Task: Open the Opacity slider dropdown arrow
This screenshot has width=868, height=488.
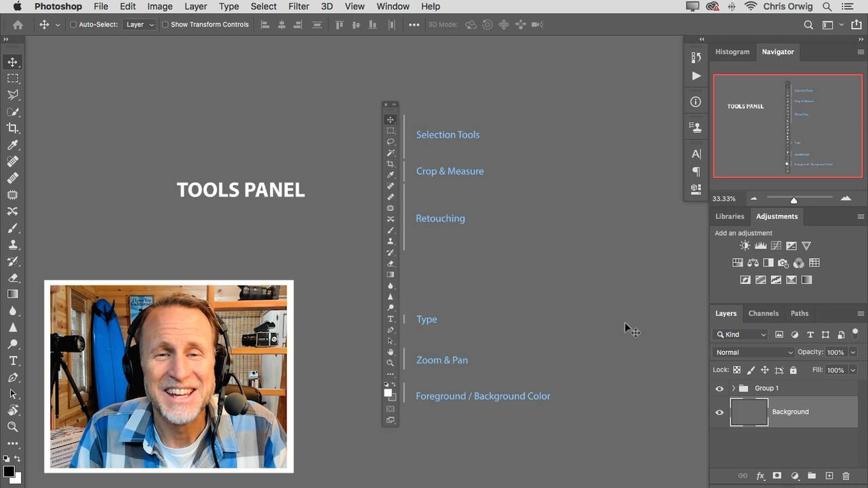Action: (853, 352)
